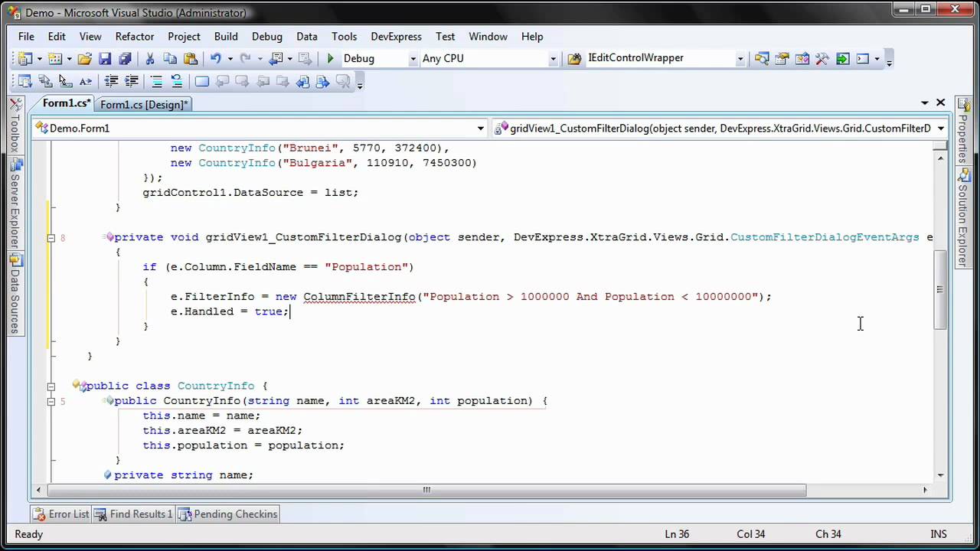Viewport: 980px width, 551px height.
Task: Click the Add New Item icon
Action: (55, 58)
